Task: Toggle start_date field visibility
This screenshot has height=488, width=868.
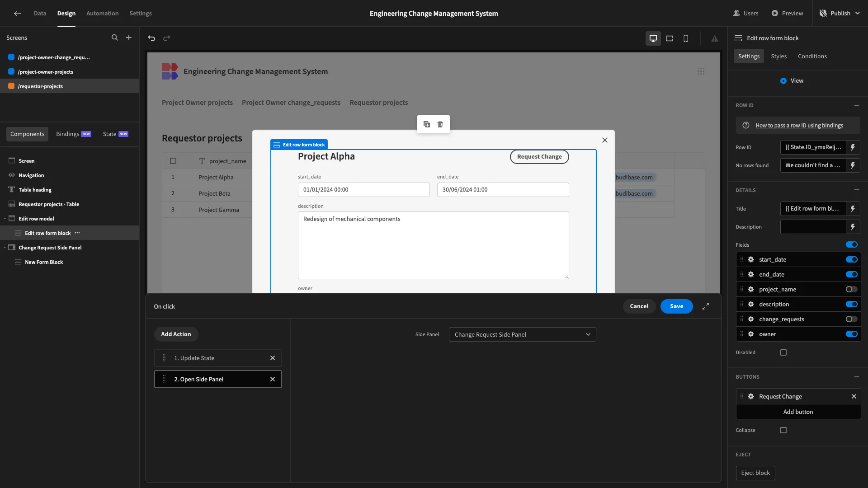Action: click(x=852, y=259)
